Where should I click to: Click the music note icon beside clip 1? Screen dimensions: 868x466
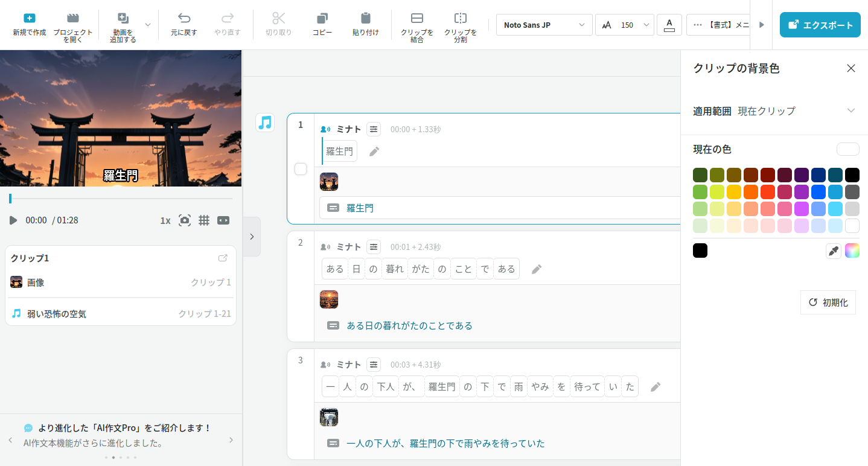click(x=265, y=123)
